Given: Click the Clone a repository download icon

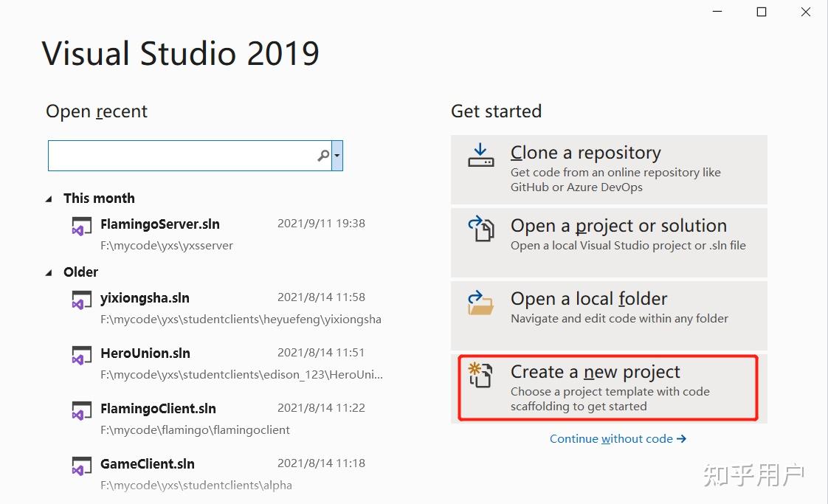Looking at the screenshot, I should point(480,155).
